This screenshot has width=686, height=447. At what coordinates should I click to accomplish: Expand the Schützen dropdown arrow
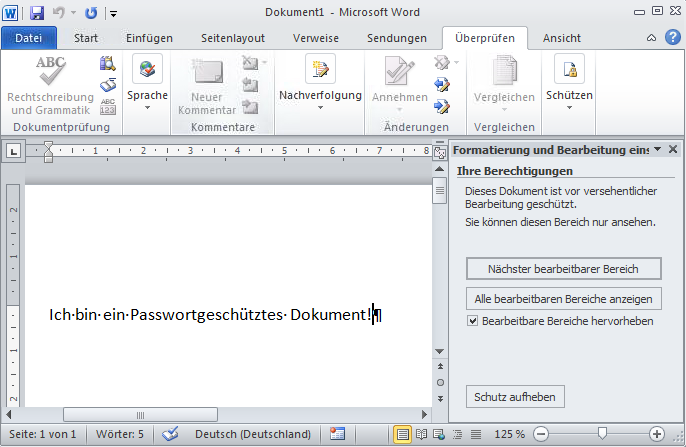(x=569, y=108)
